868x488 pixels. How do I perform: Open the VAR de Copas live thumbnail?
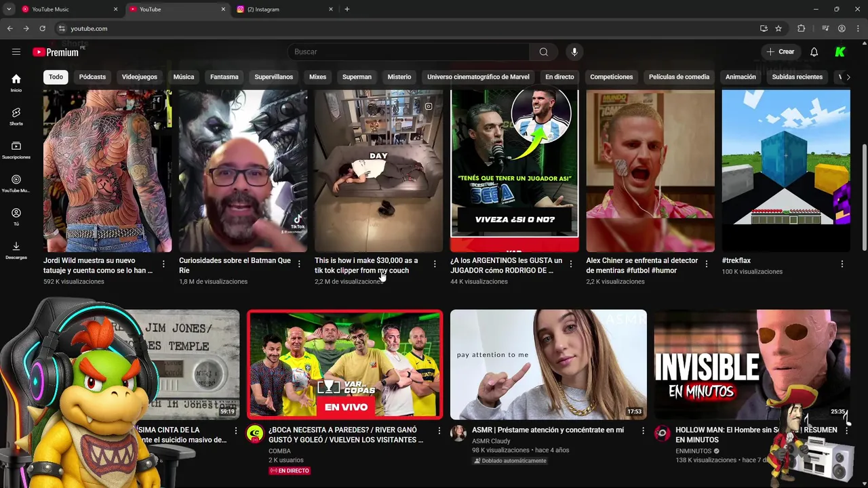click(345, 365)
